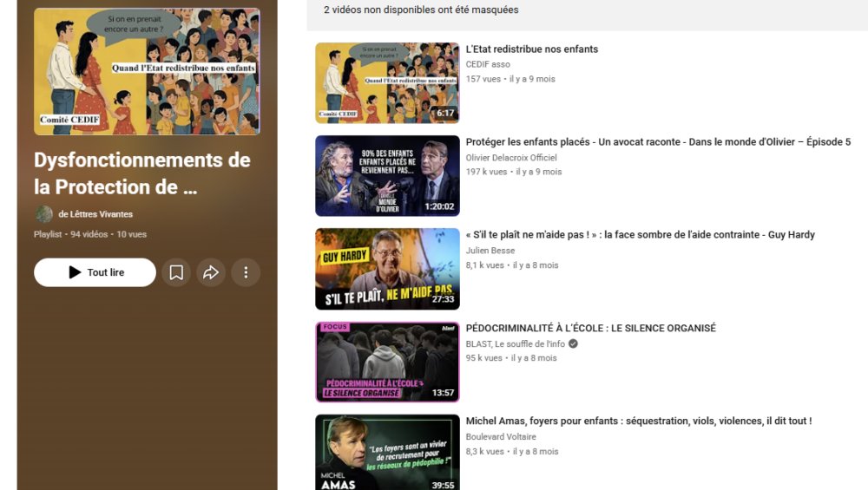This screenshot has height=490, width=868.
Task: Open the video title L'Etat redistribue nos enfants
Action: (532, 49)
